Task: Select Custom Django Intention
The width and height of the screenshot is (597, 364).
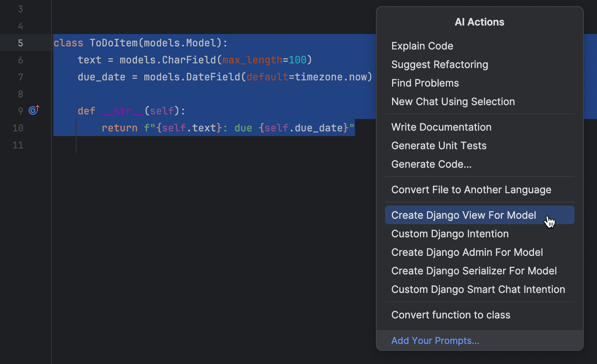Action: 450,234
